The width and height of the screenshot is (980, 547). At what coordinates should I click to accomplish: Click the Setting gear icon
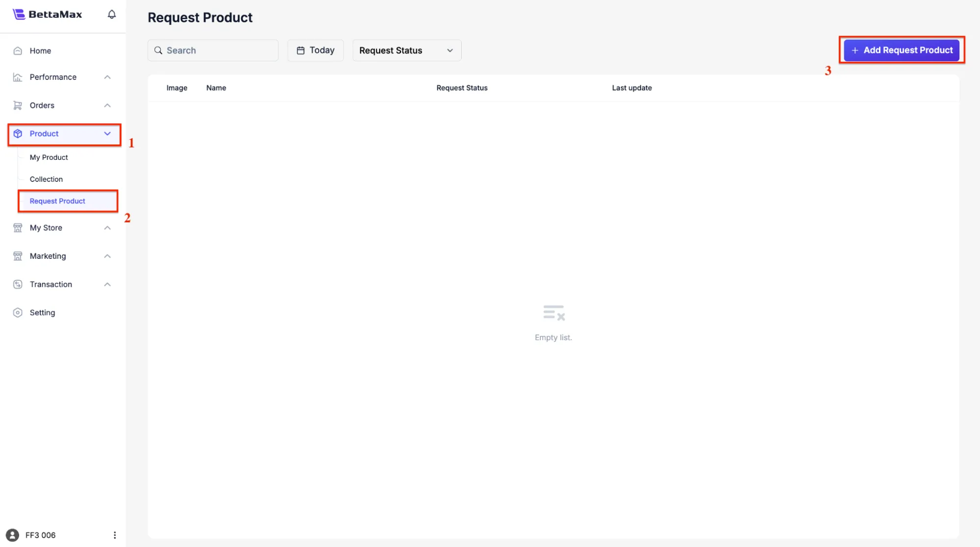18,313
